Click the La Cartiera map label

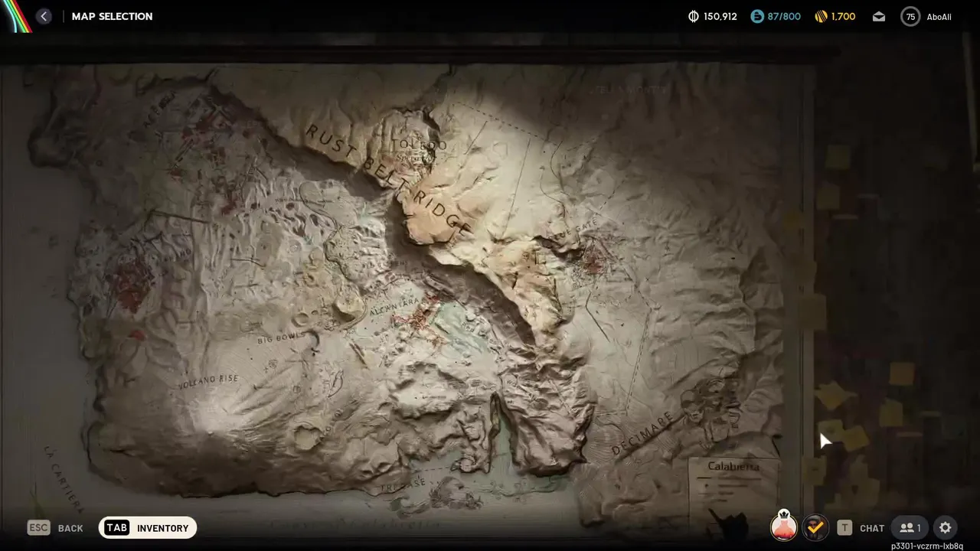tap(63, 480)
